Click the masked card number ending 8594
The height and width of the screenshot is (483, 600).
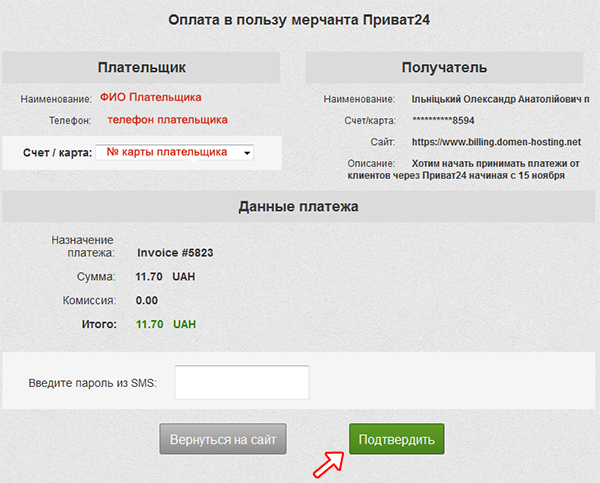point(443,121)
